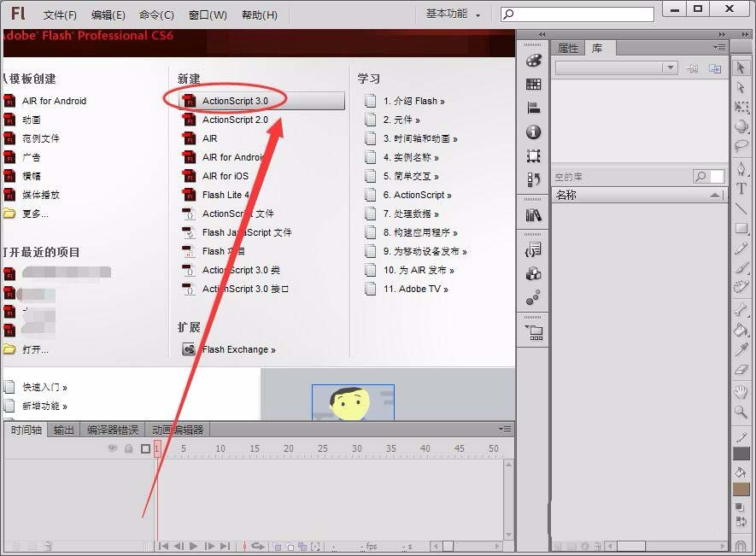Open the Swatches grid panel icon

point(533,85)
